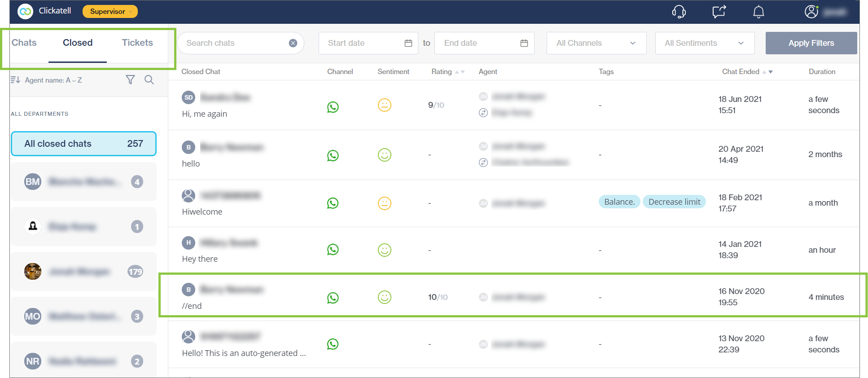This screenshot has width=868, height=378.
Task: Click the agent search magnifier icon
Action: (x=149, y=80)
